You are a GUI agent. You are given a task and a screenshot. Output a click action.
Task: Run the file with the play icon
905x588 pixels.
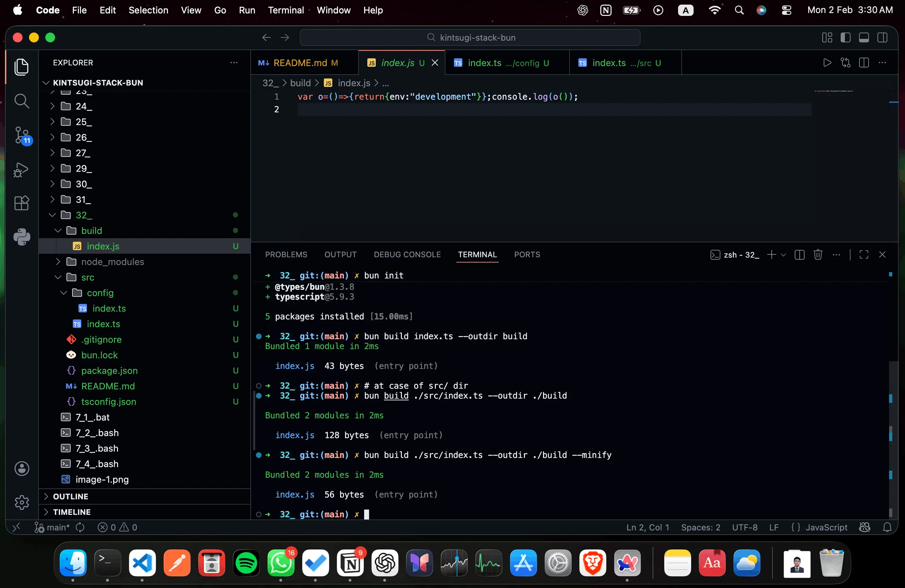(x=827, y=63)
